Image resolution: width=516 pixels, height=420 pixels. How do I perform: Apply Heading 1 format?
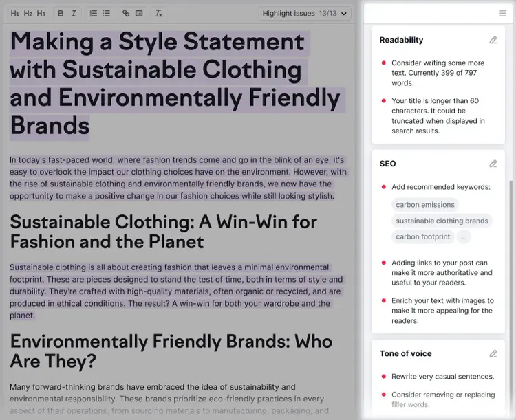[x=15, y=14]
